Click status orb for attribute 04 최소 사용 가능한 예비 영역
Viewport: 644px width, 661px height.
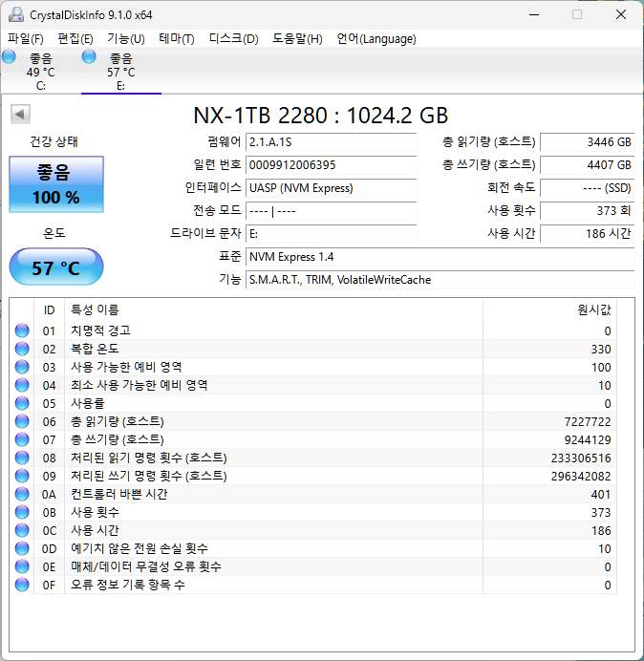coord(22,385)
